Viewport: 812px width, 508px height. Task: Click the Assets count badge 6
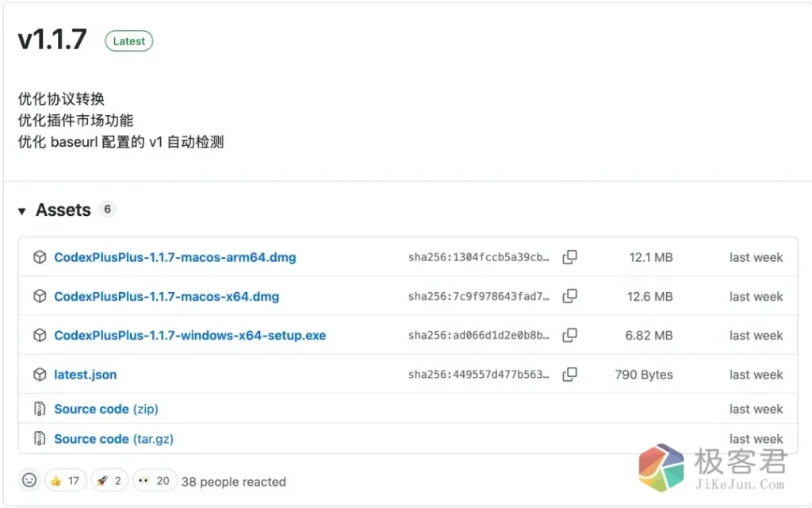[107, 209]
